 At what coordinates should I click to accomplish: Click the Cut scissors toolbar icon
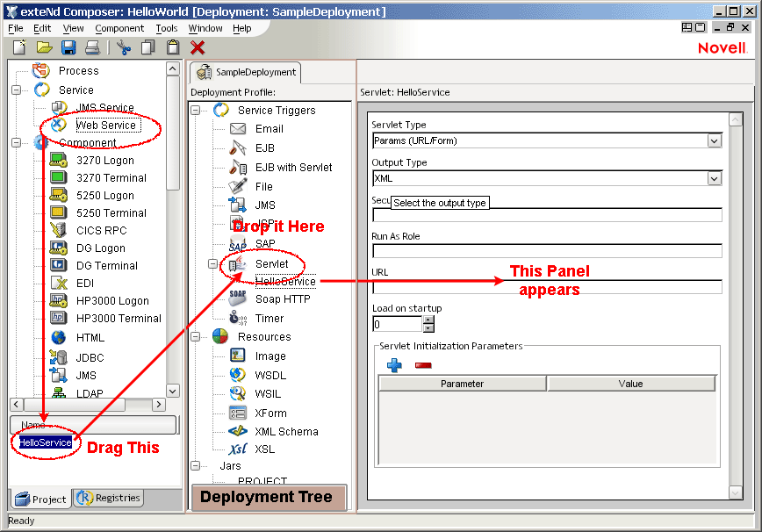pos(124,47)
